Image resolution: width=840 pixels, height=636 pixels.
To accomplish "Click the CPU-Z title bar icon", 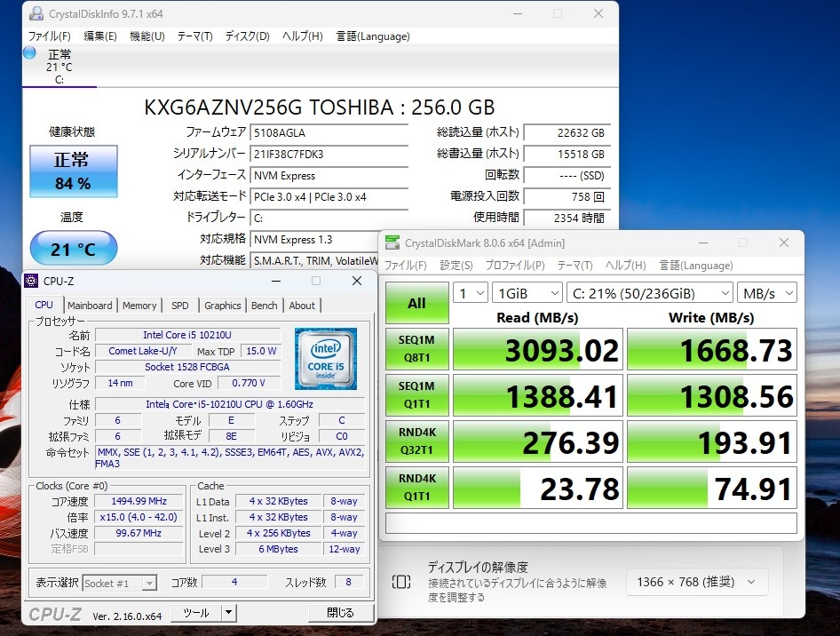I will pos(32,281).
